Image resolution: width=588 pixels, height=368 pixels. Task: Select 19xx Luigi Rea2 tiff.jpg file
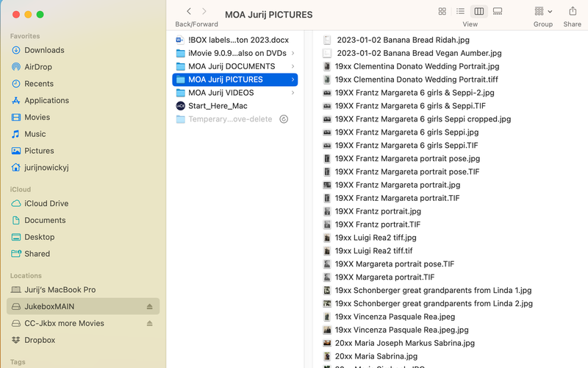(x=375, y=238)
